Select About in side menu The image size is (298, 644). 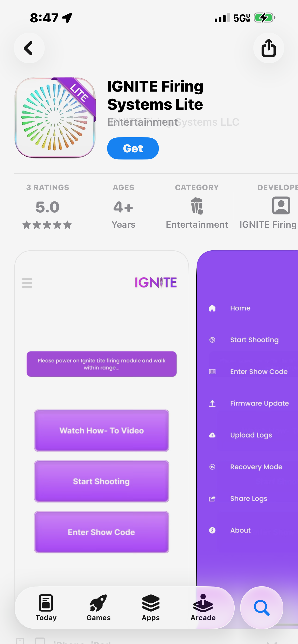click(x=240, y=530)
